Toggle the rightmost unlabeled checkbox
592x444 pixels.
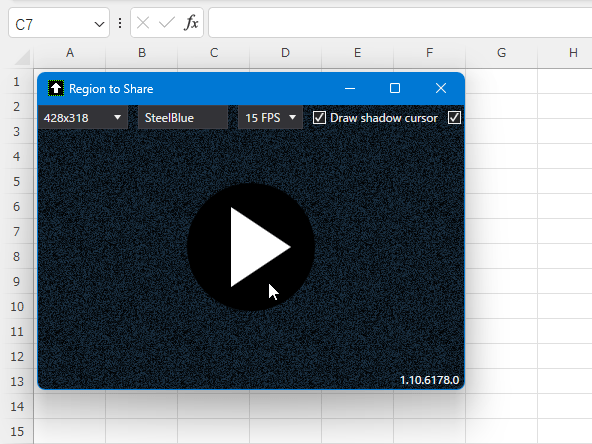click(x=454, y=118)
